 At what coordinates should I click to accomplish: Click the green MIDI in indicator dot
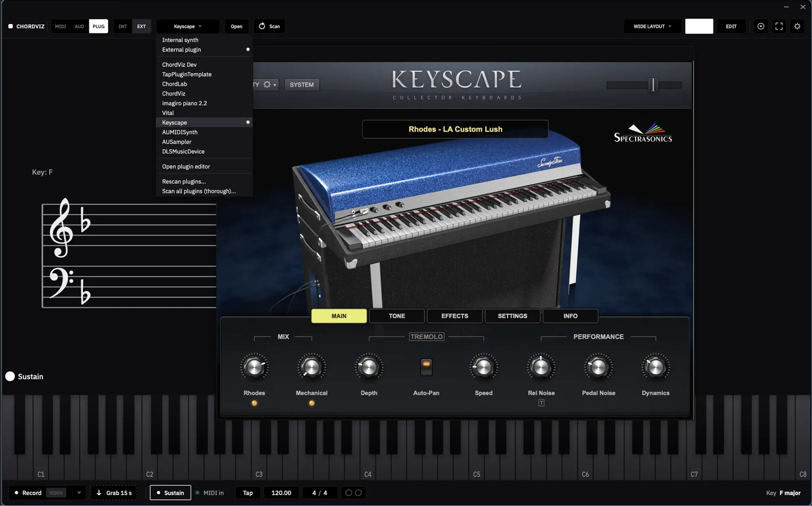point(197,493)
